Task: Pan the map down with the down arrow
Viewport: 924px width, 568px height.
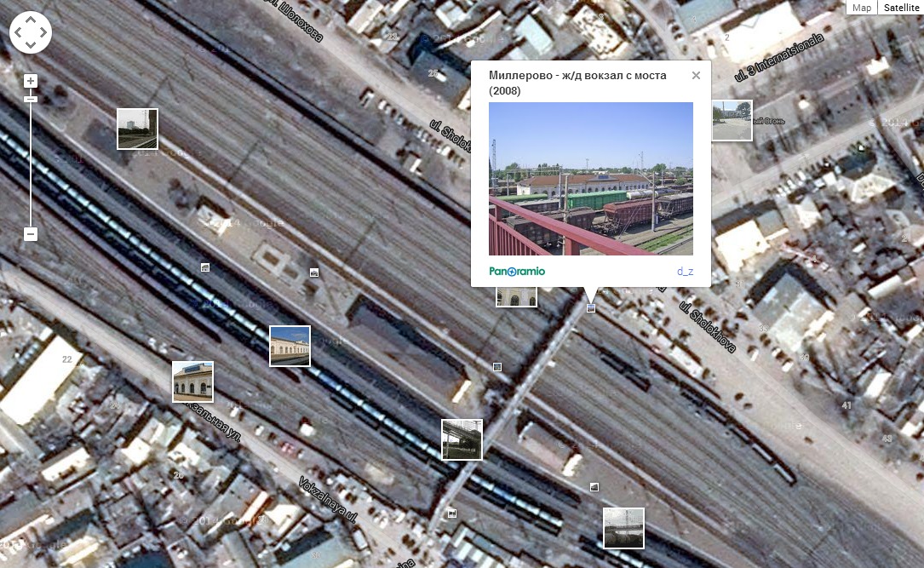Action: [31, 45]
